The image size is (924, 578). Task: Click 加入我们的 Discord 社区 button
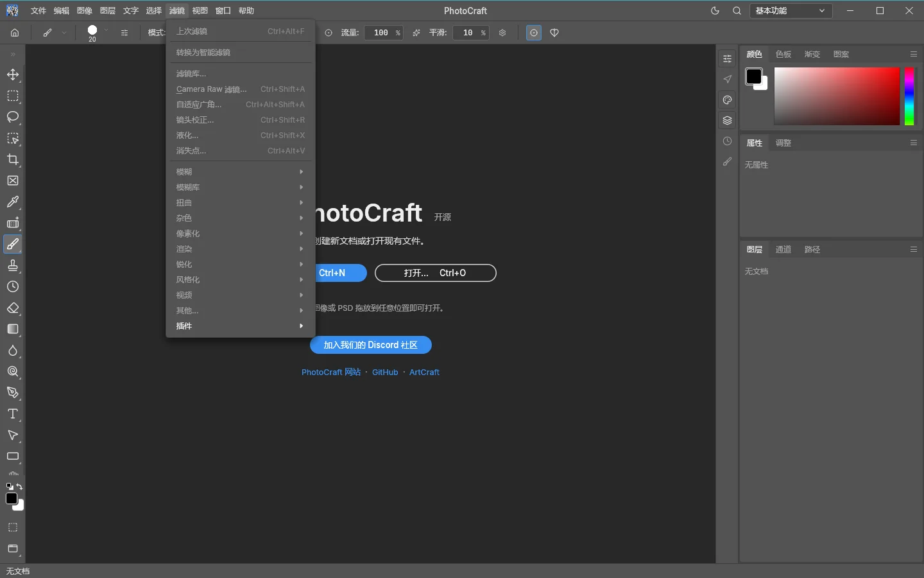pos(370,345)
